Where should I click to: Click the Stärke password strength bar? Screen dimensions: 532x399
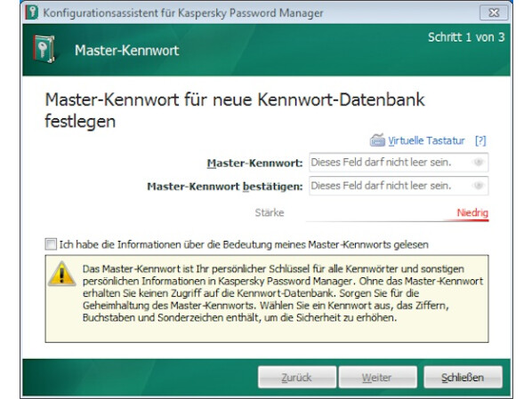pyautogui.click(x=397, y=220)
